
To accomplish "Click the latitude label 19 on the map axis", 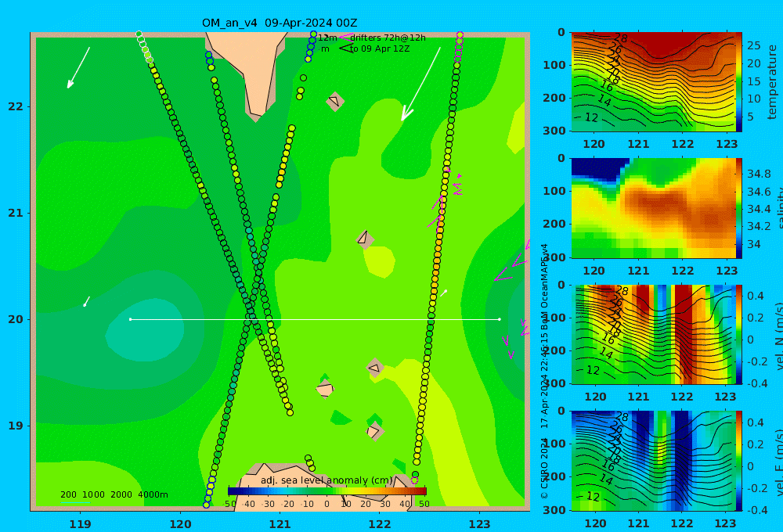I will [x=16, y=426].
